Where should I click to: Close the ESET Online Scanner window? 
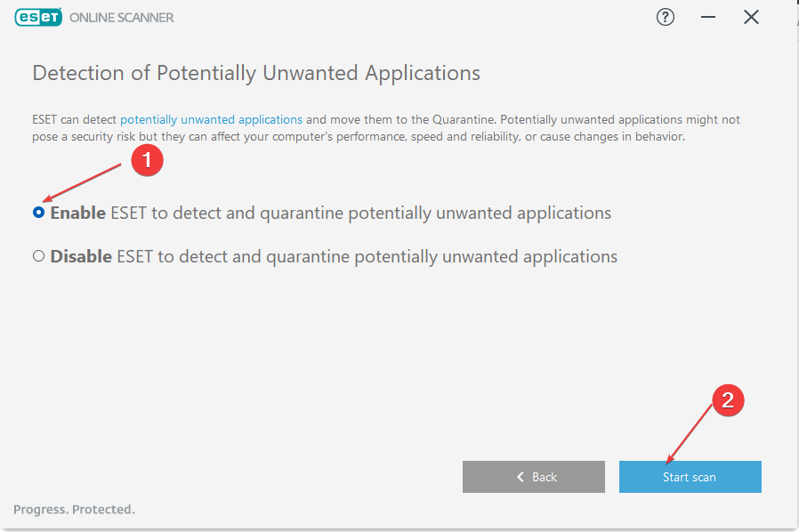(751, 17)
